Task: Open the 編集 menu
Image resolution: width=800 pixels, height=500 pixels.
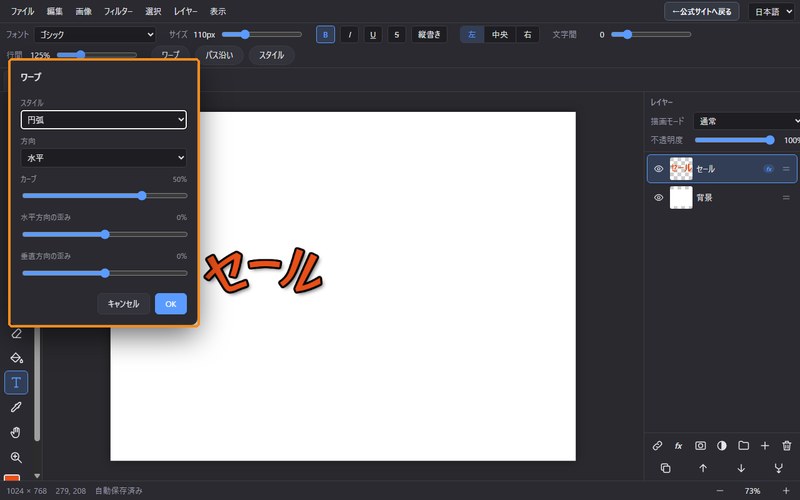Action: click(x=55, y=11)
